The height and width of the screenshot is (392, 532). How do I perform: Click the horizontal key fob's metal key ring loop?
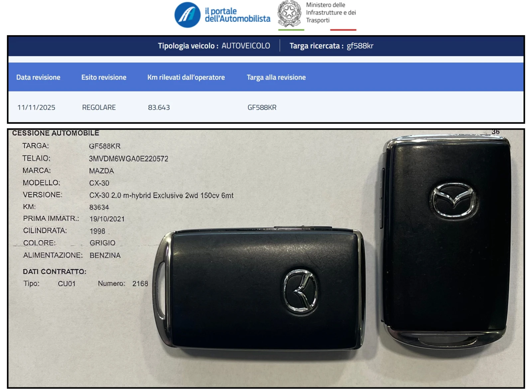coord(160,290)
